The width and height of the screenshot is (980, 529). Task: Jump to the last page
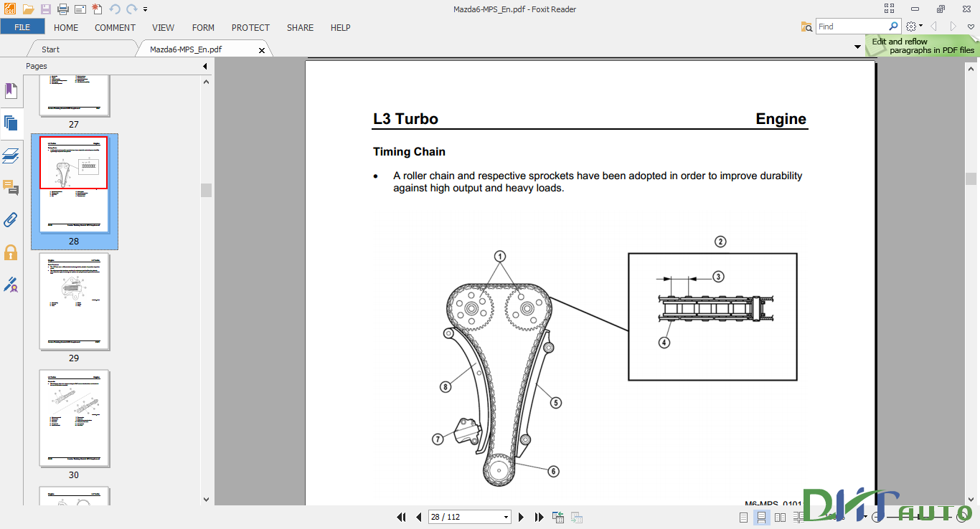point(539,517)
